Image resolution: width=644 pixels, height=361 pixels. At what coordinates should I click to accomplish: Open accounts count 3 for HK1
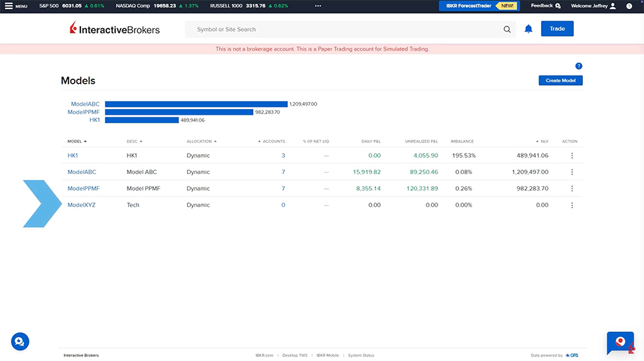pyautogui.click(x=283, y=155)
